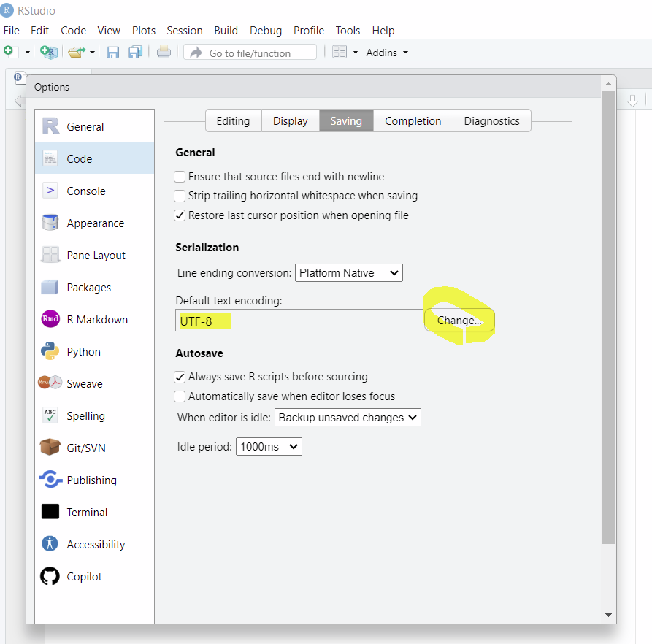Viewport: 652px width, 644px height.
Task: Open the Edit menu
Action: (x=39, y=31)
